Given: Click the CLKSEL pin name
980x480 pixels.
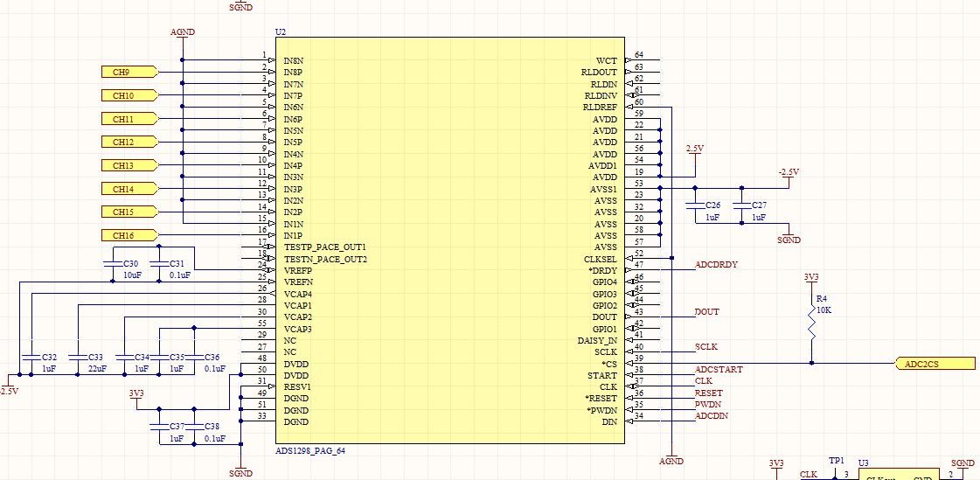Looking at the screenshot, I should point(601,259).
